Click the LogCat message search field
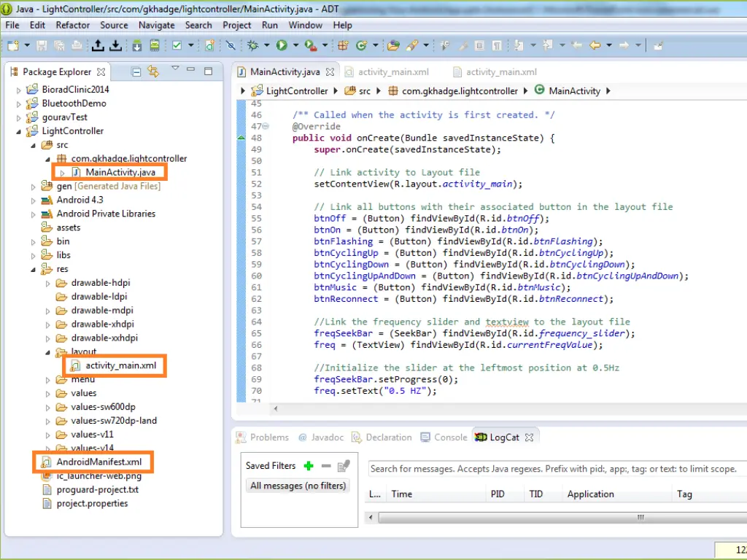Screen dimensions: 747x560 557,469
